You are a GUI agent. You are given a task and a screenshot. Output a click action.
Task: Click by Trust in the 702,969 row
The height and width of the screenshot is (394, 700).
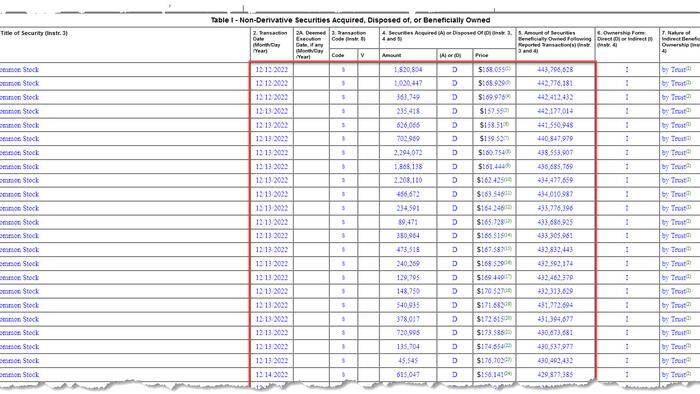coord(676,139)
